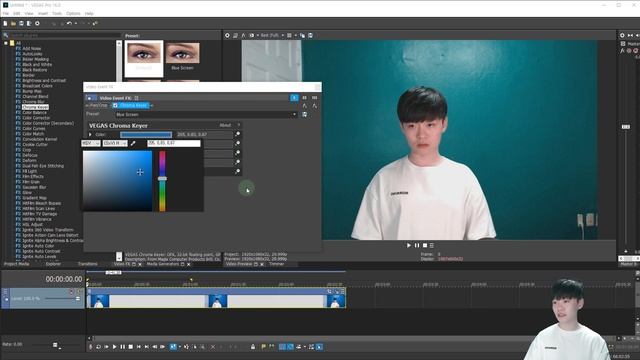The width and height of the screenshot is (640, 360).
Task: Open Undo history dropdown arrow
Action: pos(76,24)
